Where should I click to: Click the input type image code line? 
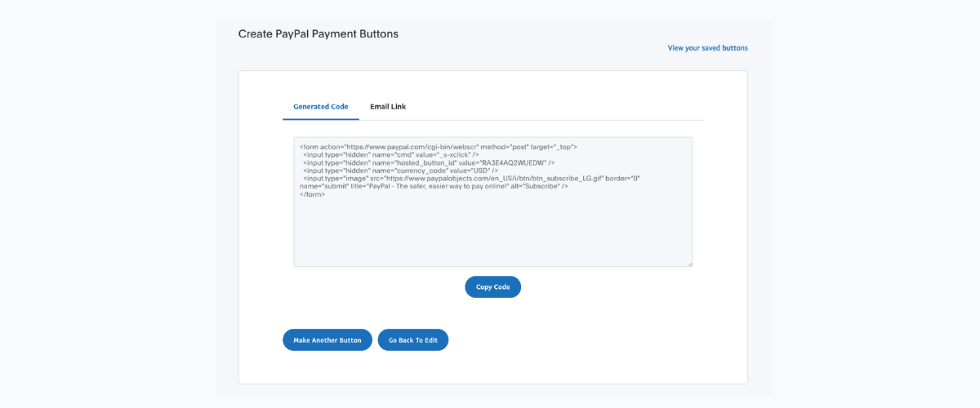click(x=472, y=178)
